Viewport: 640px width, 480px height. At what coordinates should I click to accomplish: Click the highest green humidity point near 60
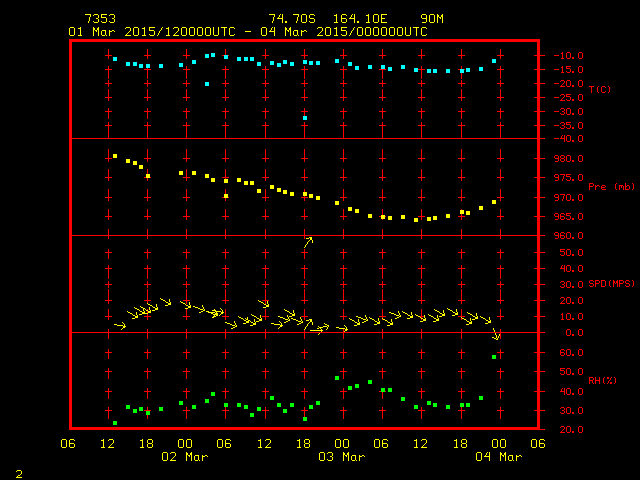pyautogui.click(x=494, y=357)
